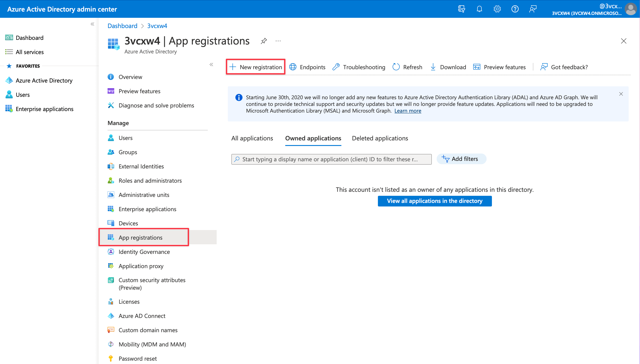Collapse the resource menu pane

click(x=211, y=65)
